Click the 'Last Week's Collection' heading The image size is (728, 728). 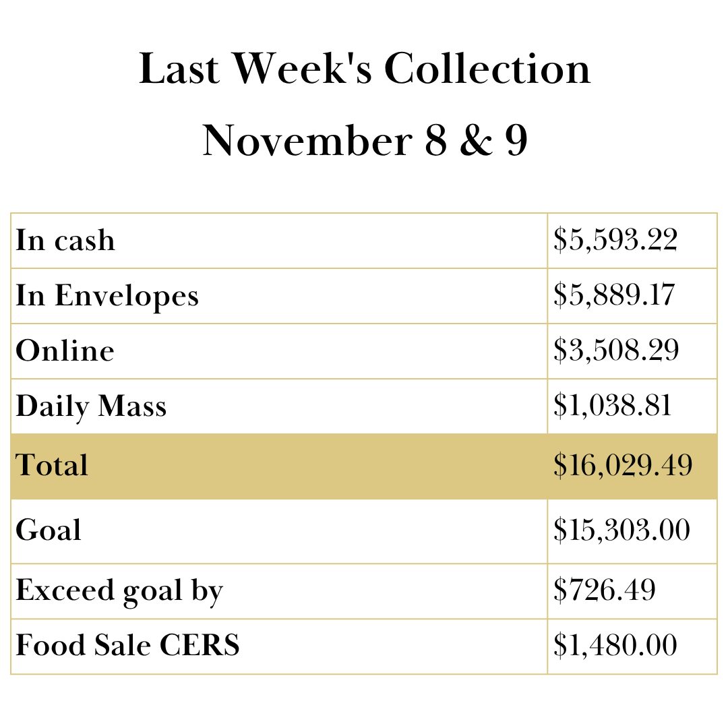click(x=364, y=69)
